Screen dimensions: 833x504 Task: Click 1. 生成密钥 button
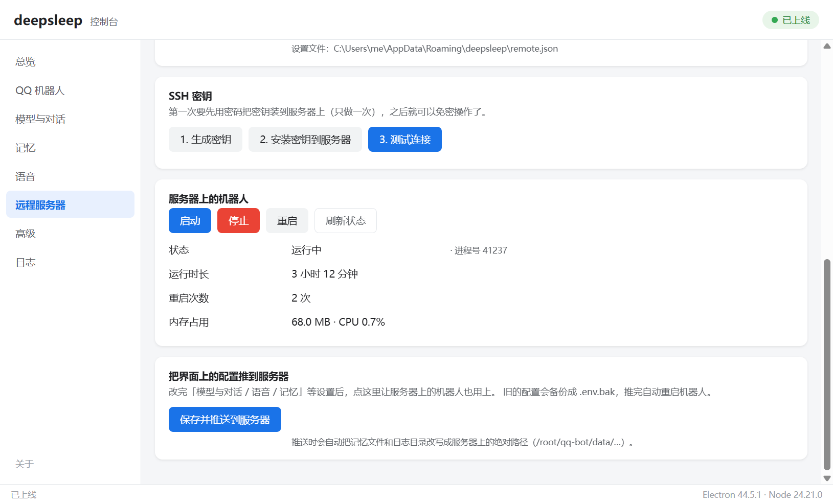206,139
